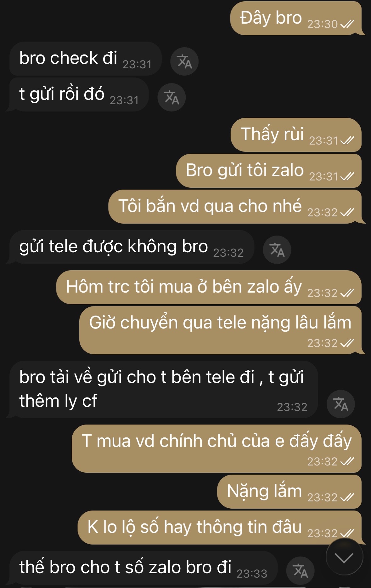371x588 pixels.
Task: Jump to latest messages with down chevron
Action: point(344,557)
